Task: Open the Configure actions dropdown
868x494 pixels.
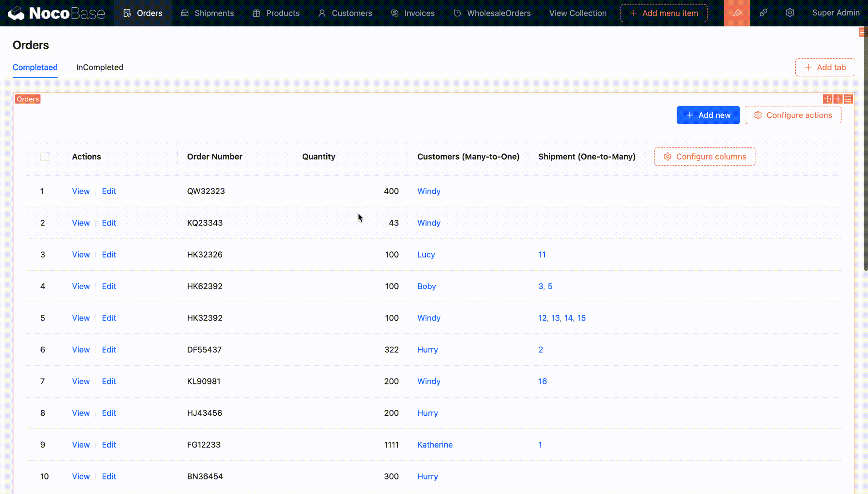Action: pyautogui.click(x=793, y=116)
